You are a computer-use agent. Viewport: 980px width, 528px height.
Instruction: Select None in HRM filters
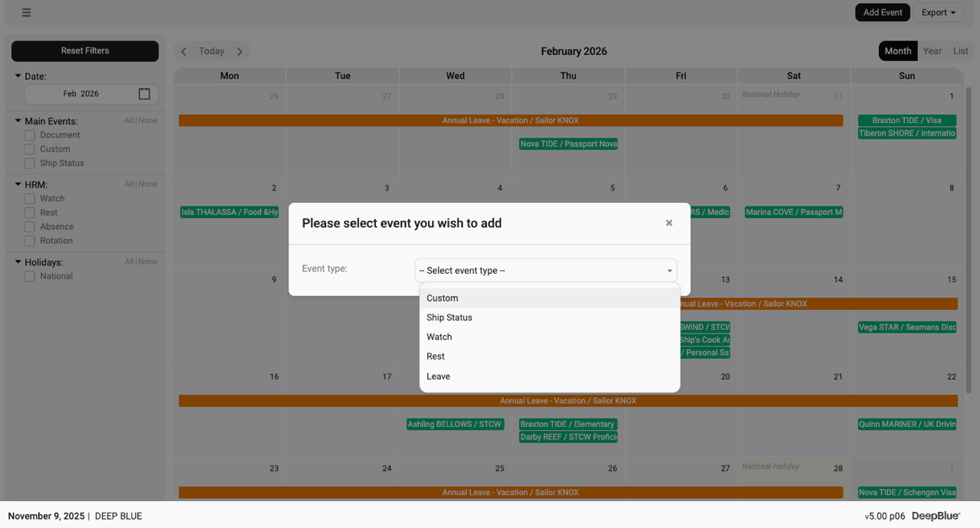[148, 184]
